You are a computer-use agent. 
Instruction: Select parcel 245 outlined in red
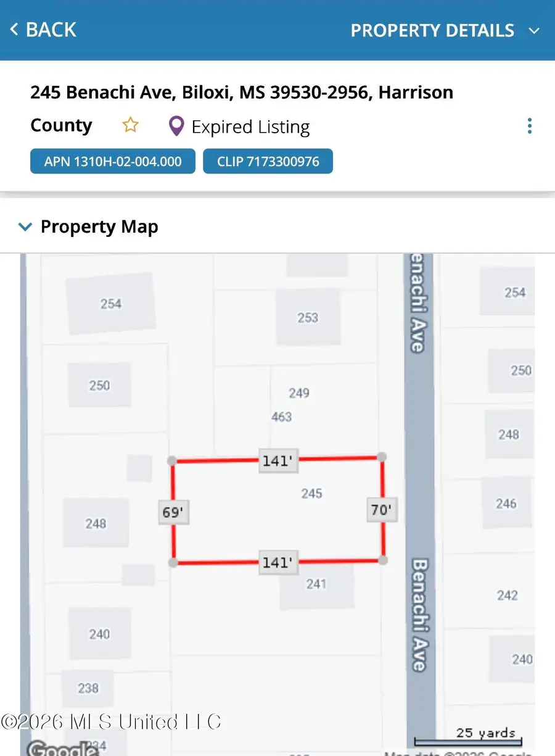[277, 511]
